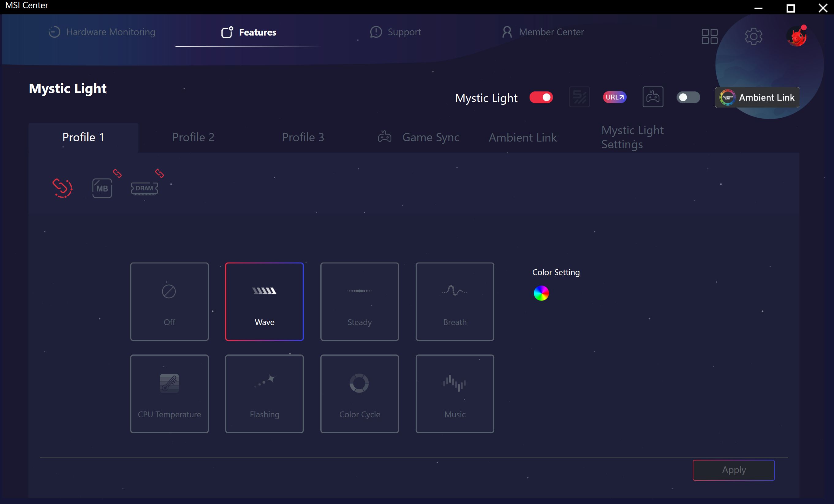Unlink the MB sync chain icon

click(x=117, y=173)
